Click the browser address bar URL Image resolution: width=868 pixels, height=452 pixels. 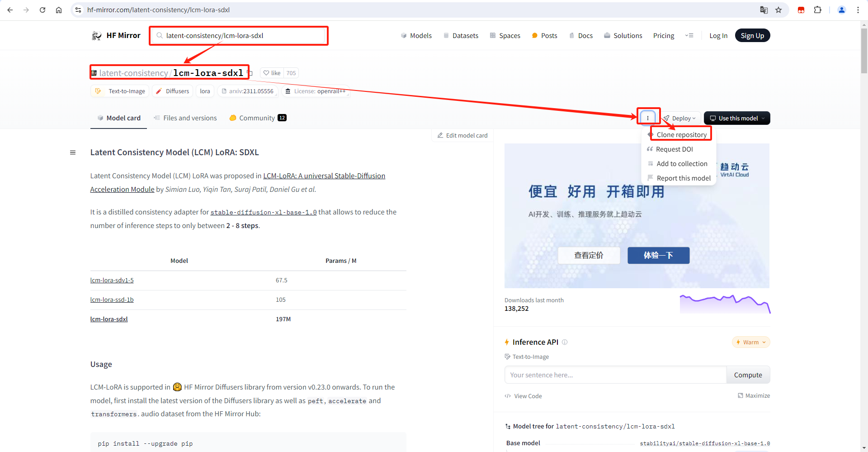158,10
